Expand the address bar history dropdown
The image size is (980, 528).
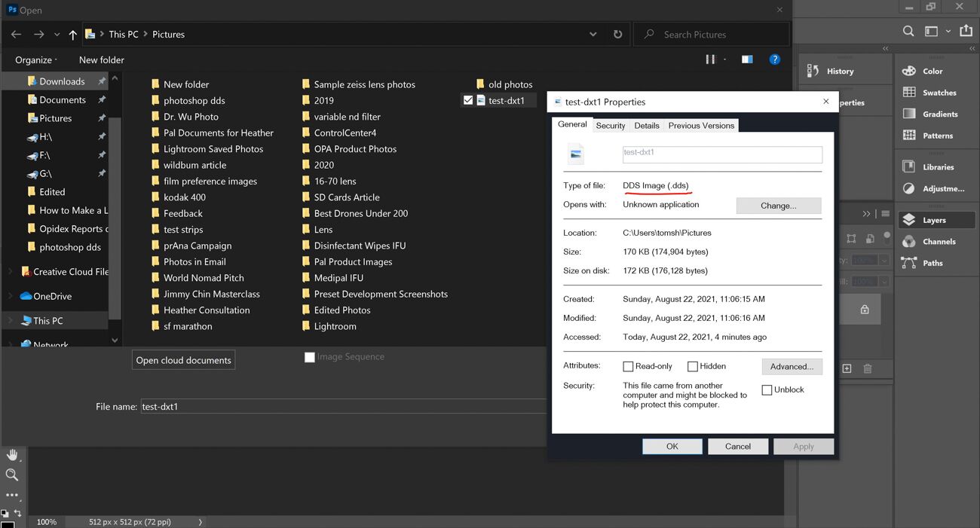[593, 35]
